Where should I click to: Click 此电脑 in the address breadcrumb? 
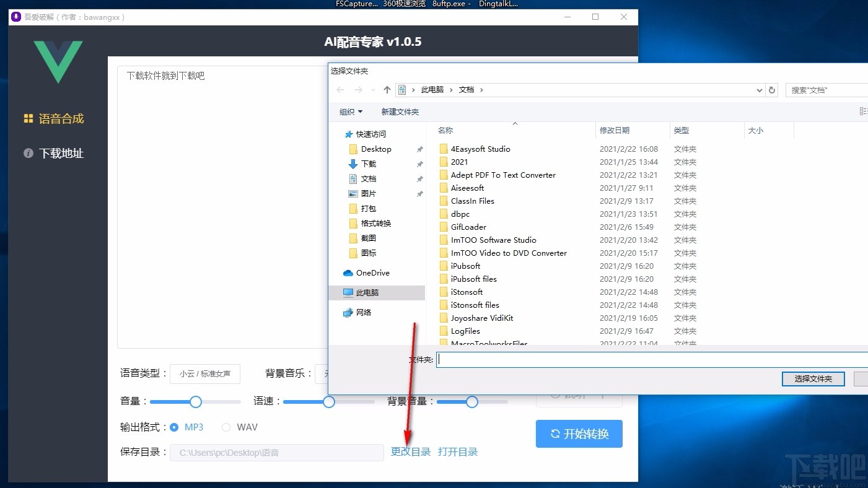(432, 90)
